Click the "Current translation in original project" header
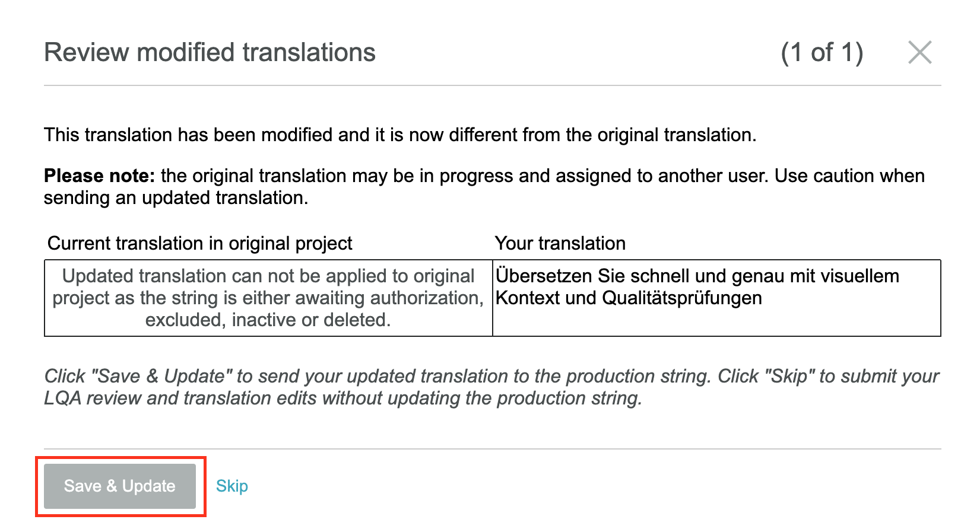This screenshot has width=980, height=529. click(199, 243)
